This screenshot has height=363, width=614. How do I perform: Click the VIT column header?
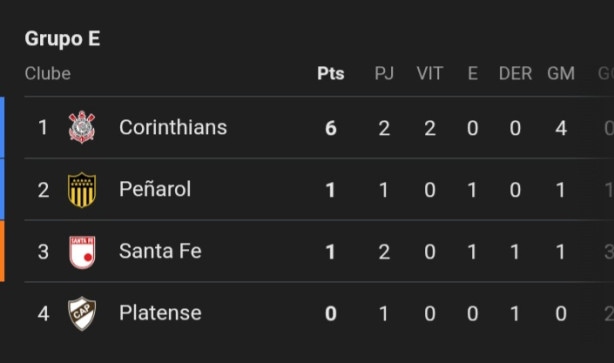pyautogui.click(x=430, y=73)
